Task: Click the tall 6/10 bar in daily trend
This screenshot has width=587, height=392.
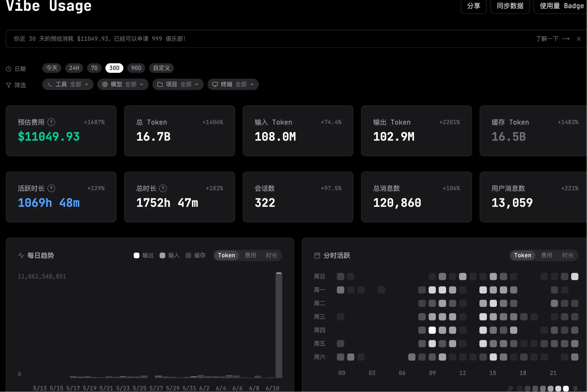Action: tap(279, 325)
